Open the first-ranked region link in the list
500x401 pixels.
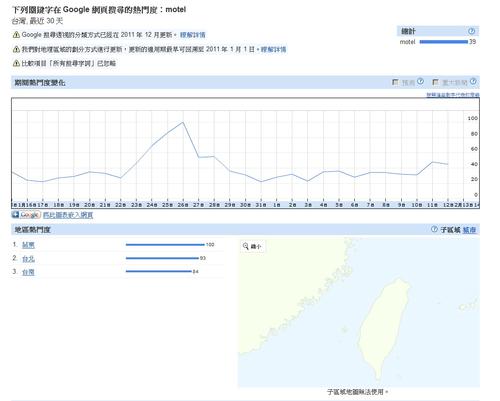28,245
